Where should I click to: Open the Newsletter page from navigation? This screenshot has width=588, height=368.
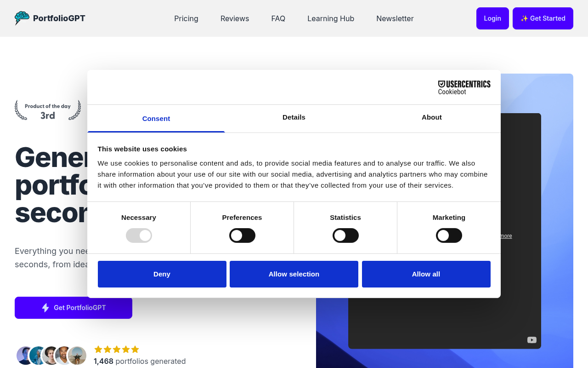pos(395,18)
